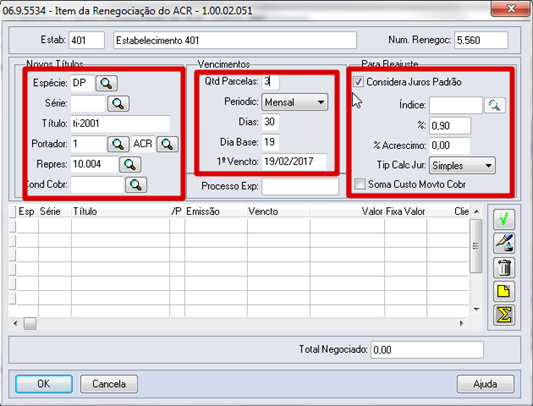Click the Espécie field containing DP
533x406 pixels.
tap(83, 83)
